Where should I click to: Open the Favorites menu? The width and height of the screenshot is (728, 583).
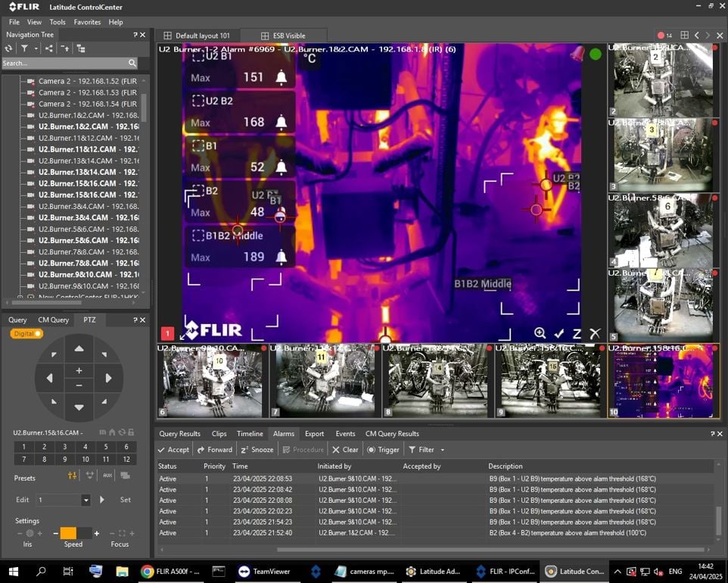pyautogui.click(x=87, y=22)
